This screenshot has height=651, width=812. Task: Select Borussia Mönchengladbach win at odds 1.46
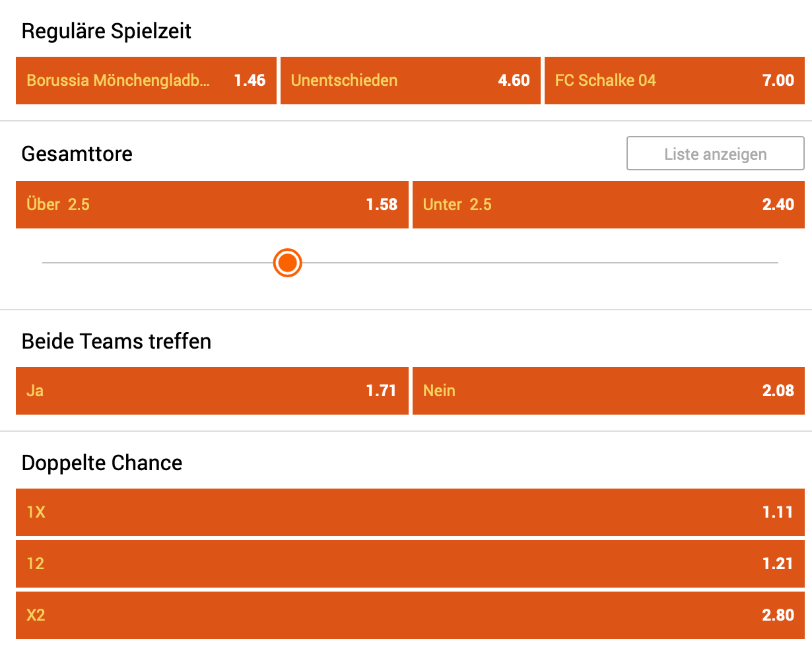click(x=145, y=81)
